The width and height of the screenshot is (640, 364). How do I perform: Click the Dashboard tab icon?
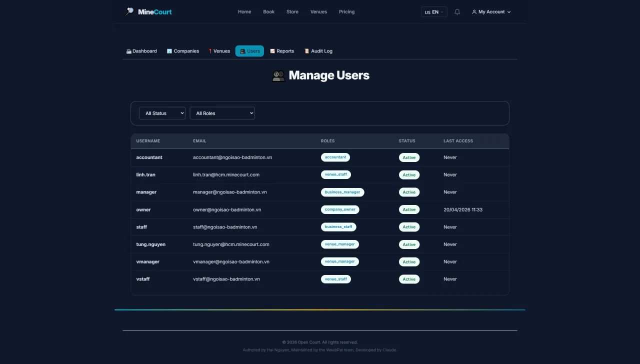pos(128,51)
